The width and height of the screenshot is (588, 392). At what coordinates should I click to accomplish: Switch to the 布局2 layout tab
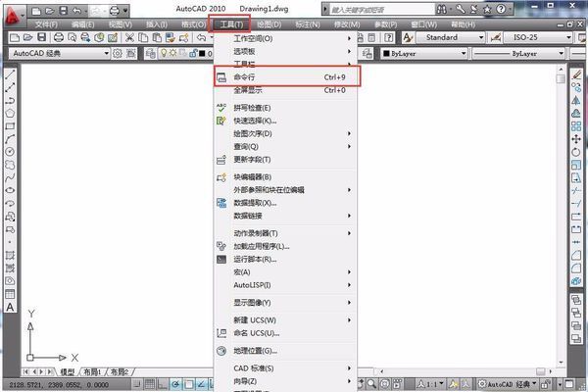coord(120,371)
